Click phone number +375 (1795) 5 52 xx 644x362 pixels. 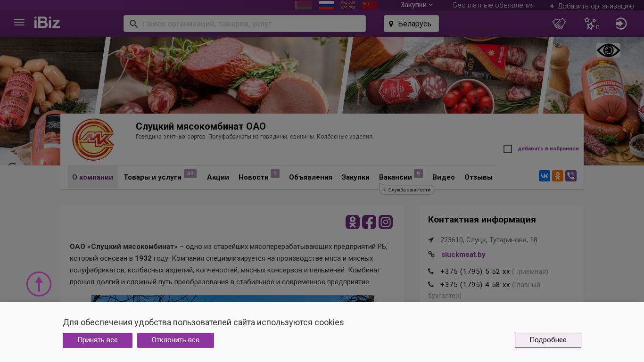pyautogui.click(x=475, y=271)
